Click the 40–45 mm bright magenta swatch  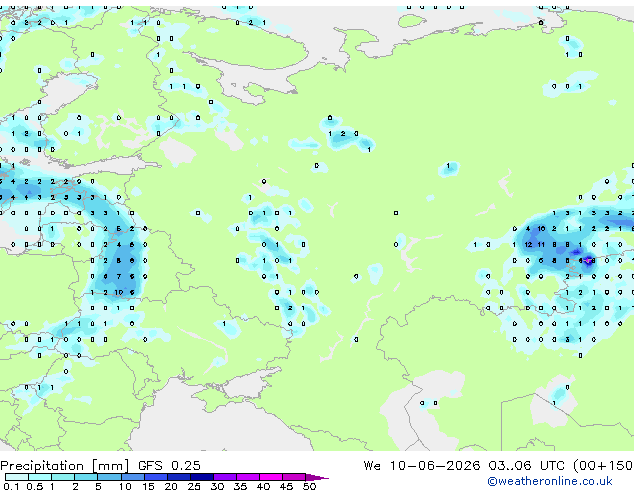pos(271,477)
